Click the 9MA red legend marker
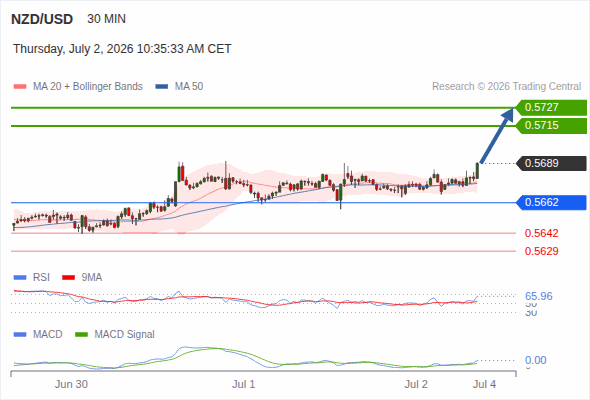This screenshot has width=590, height=400. click(68, 278)
